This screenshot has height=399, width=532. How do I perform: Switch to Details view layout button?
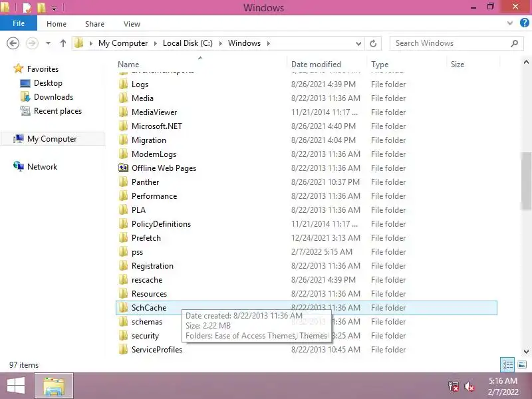pyautogui.click(x=507, y=364)
